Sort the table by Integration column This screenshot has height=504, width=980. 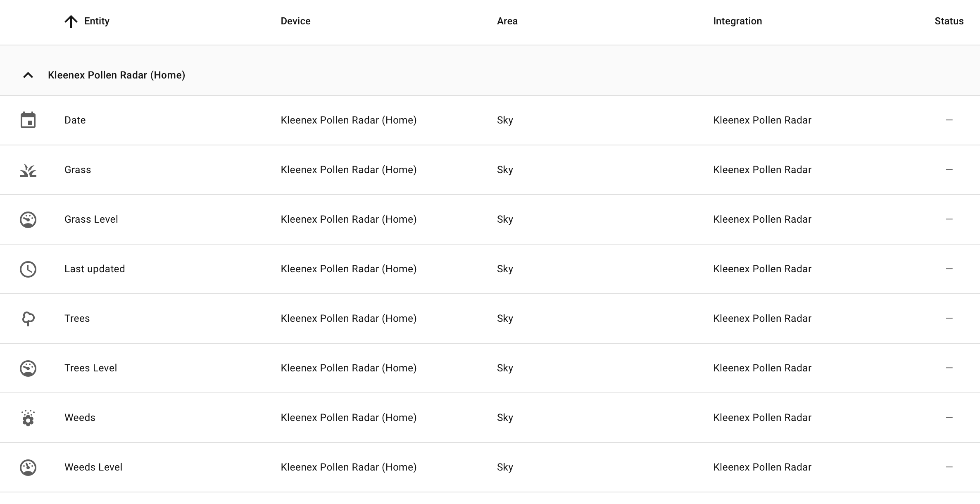pos(737,21)
